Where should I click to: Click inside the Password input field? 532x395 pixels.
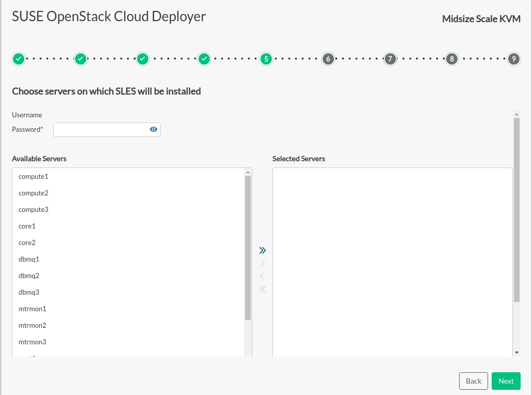tap(101, 130)
